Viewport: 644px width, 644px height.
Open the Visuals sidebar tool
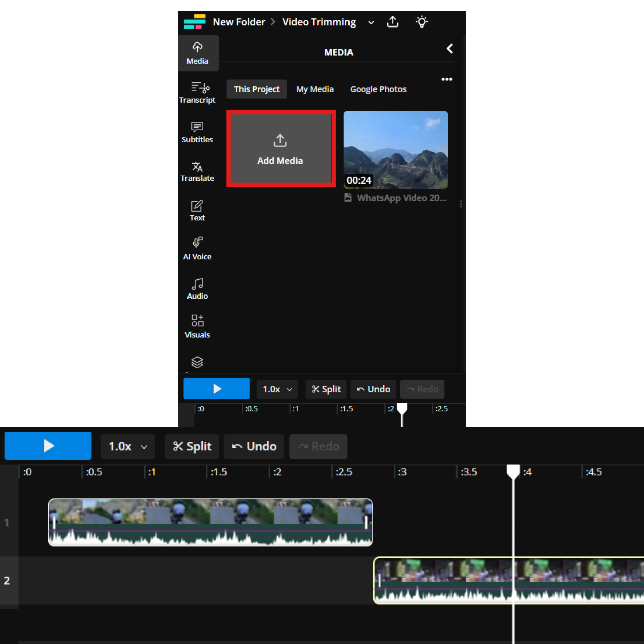coord(197,326)
